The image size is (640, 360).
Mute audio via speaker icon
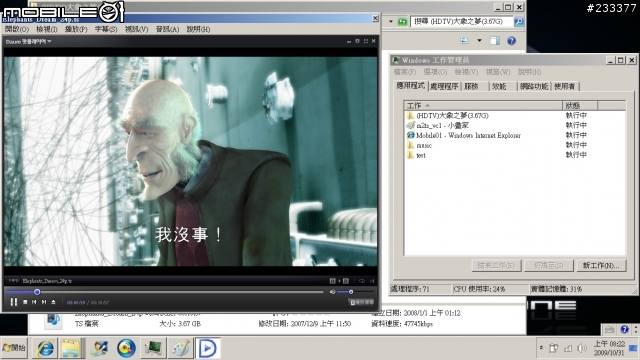[x=333, y=292]
